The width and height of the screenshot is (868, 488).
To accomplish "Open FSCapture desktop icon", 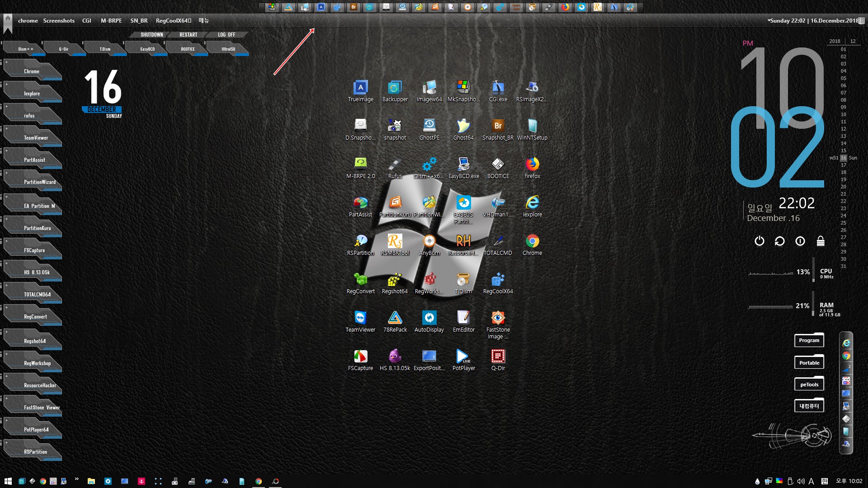I will coord(360,360).
